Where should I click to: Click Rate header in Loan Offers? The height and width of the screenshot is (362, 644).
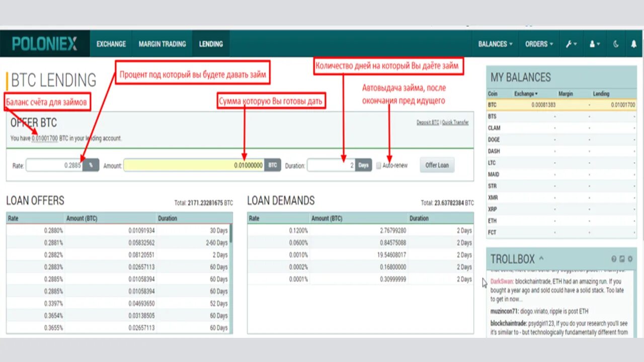point(13,218)
